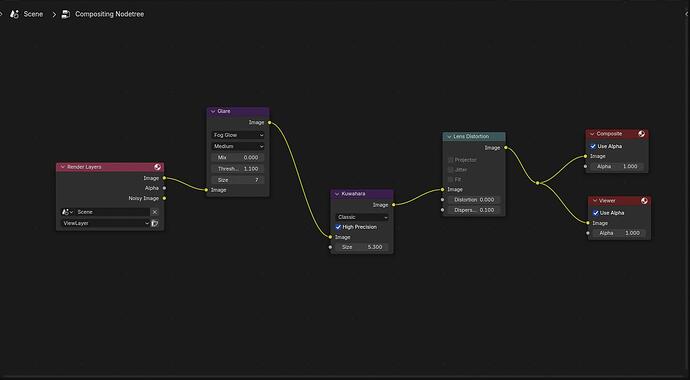The width and height of the screenshot is (690, 380).
Task: Click the Lens Distortion Image output socket
Action: (x=506, y=148)
